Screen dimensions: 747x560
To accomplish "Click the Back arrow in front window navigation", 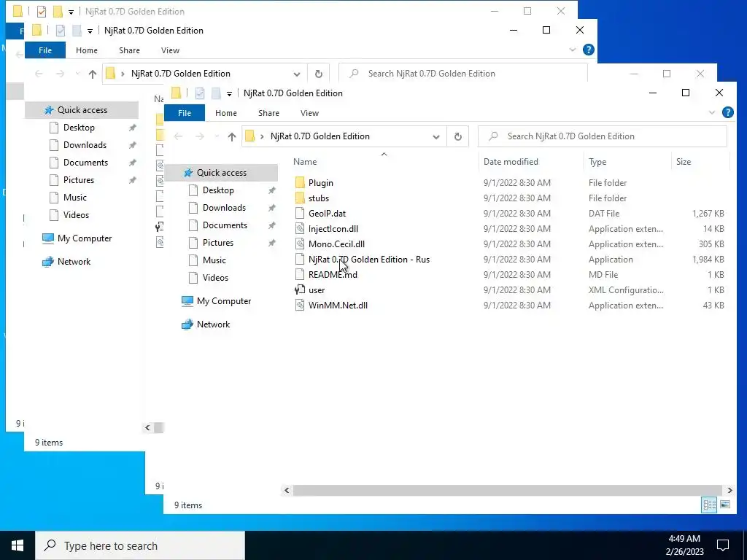I will pyautogui.click(x=178, y=136).
